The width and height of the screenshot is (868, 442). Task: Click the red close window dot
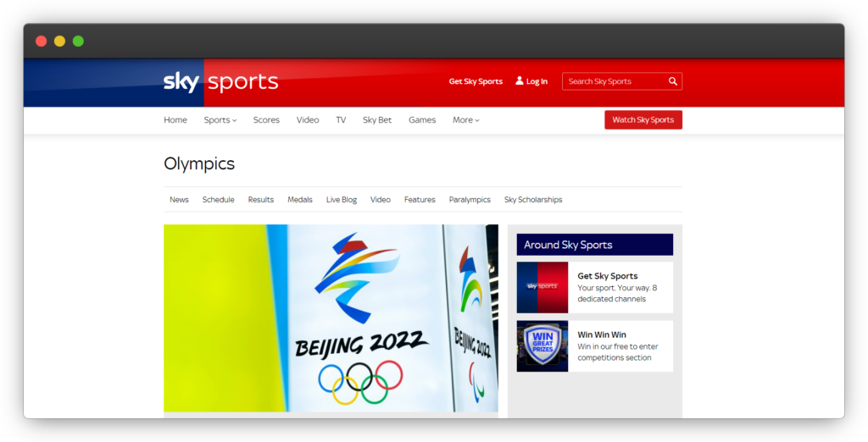click(41, 41)
